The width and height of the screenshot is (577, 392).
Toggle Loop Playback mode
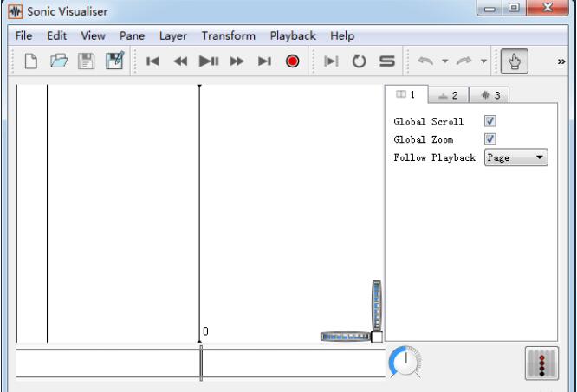click(359, 61)
